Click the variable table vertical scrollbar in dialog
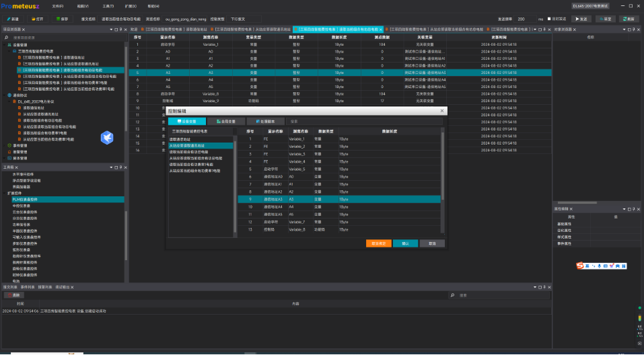The height and width of the screenshot is (355, 644). coord(442,168)
